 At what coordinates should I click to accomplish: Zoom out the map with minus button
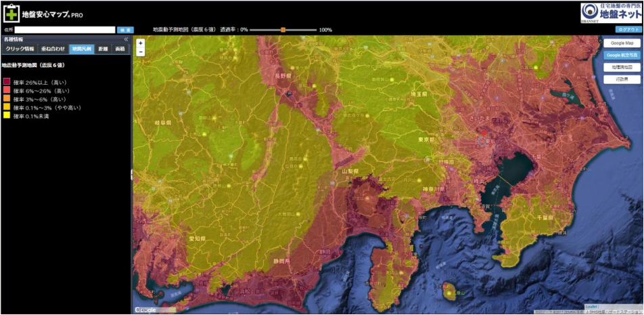140,51
